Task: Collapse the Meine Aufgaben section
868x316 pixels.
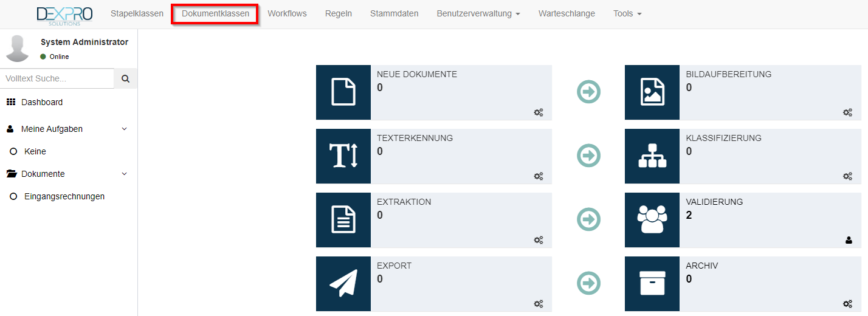Action: point(124,129)
